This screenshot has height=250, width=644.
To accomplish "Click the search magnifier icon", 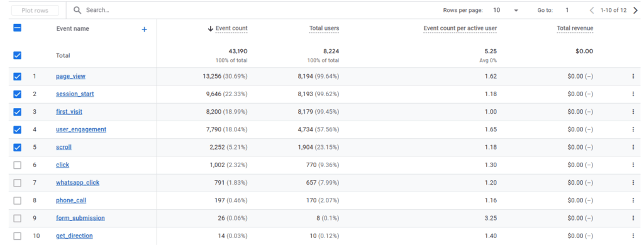I will pos(77,10).
